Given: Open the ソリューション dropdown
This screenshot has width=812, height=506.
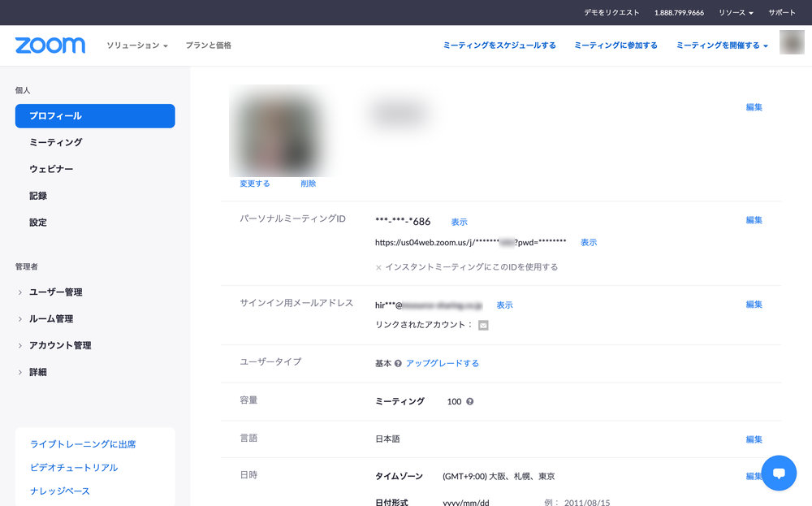Looking at the screenshot, I should (137, 45).
